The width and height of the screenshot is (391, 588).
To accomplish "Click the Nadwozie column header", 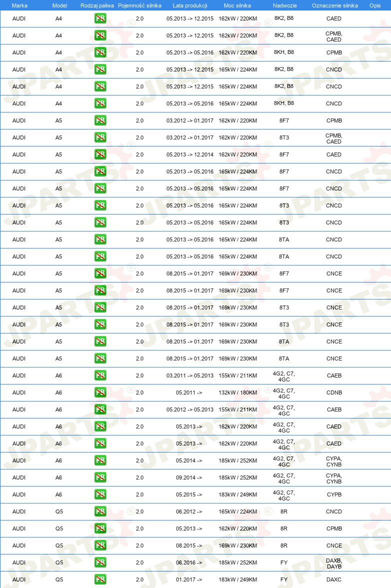I will (284, 5).
